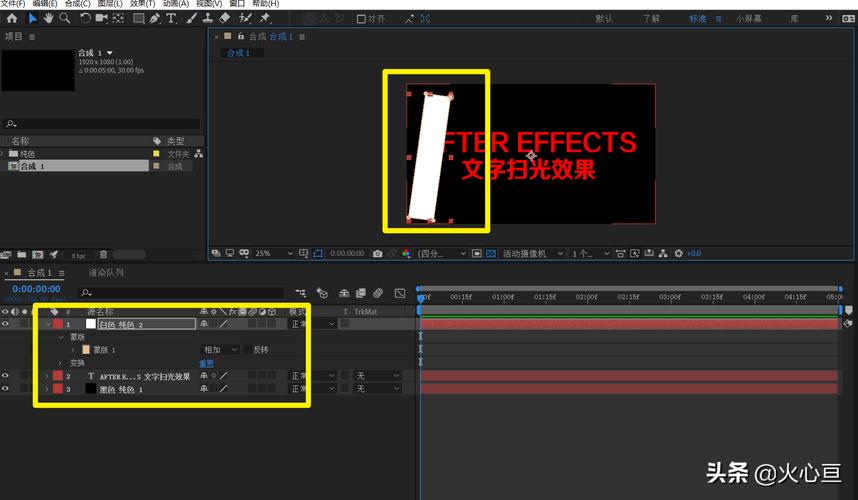Select the Puppet Pin tool
The height and width of the screenshot is (500, 858).
(265, 18)
